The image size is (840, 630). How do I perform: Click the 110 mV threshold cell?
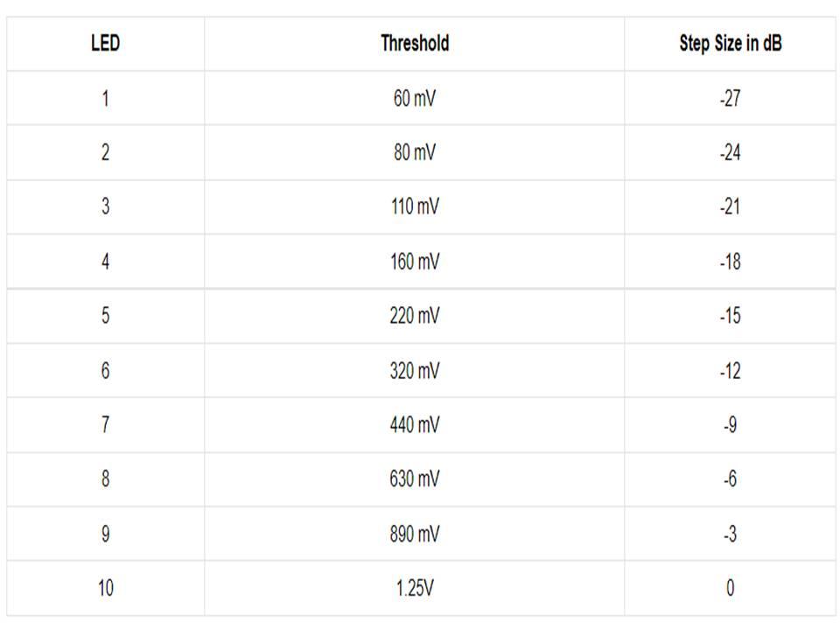[x=415, y=206]
